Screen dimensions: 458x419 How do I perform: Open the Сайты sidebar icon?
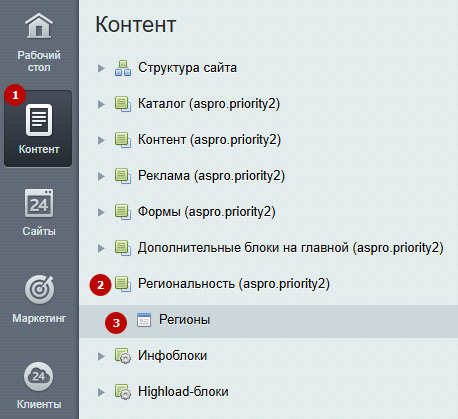39,203
